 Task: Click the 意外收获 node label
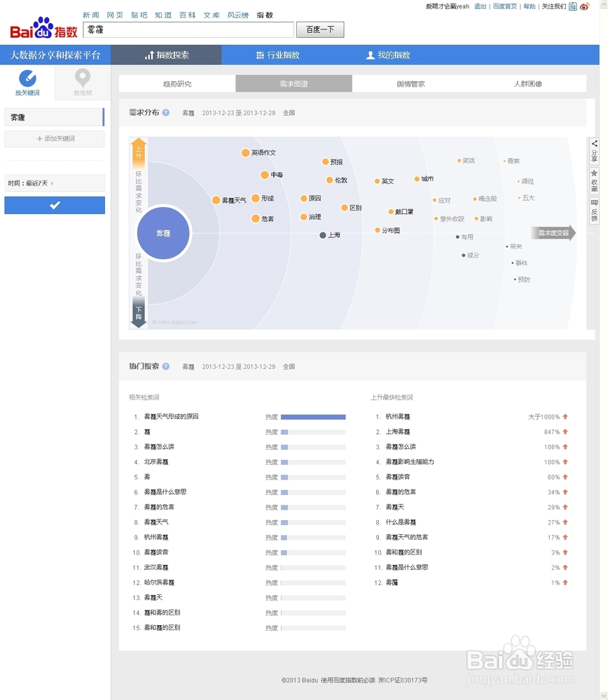pos(452,218)
